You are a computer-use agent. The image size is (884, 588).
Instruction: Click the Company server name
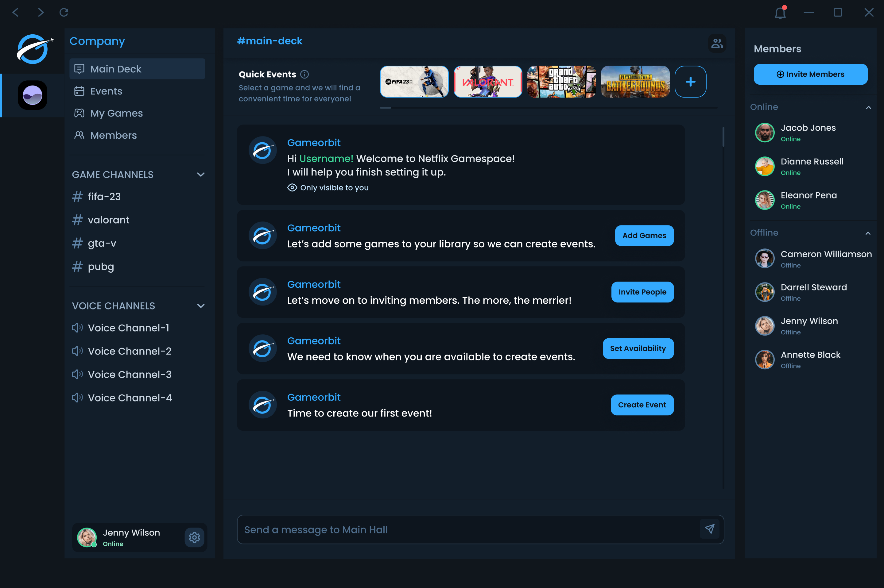pos(97,41)
